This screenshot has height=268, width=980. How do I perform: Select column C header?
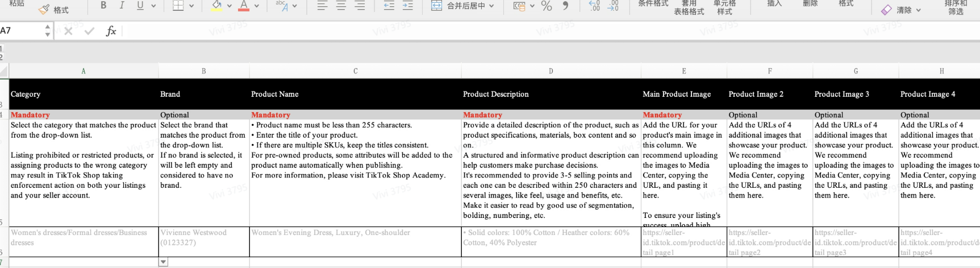[x=355, y=71]
